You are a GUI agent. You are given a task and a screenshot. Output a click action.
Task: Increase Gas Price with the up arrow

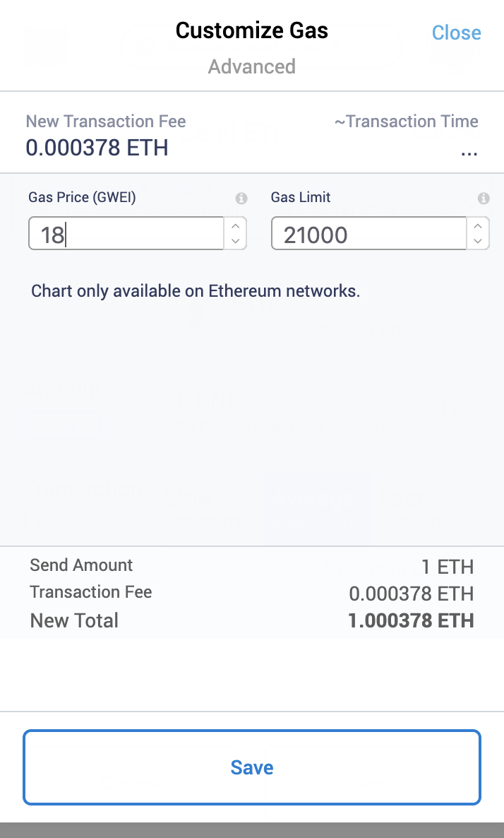tap(236, 226)
